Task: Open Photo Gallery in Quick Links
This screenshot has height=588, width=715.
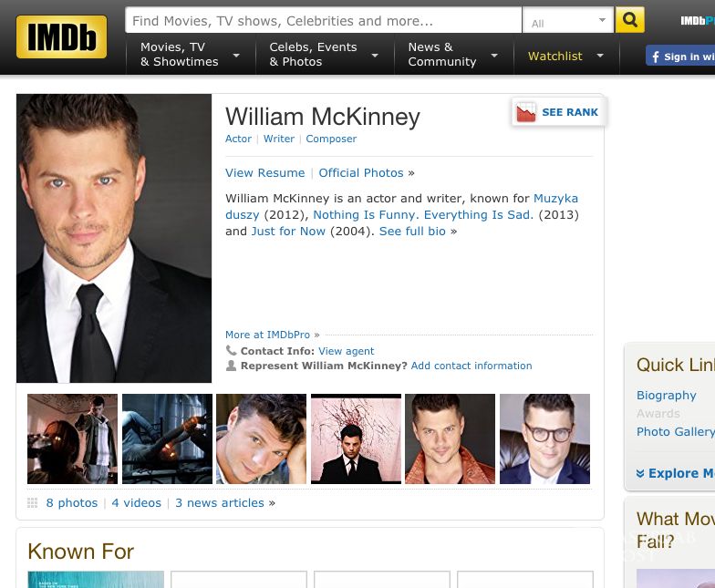Action: pos(676,432)
